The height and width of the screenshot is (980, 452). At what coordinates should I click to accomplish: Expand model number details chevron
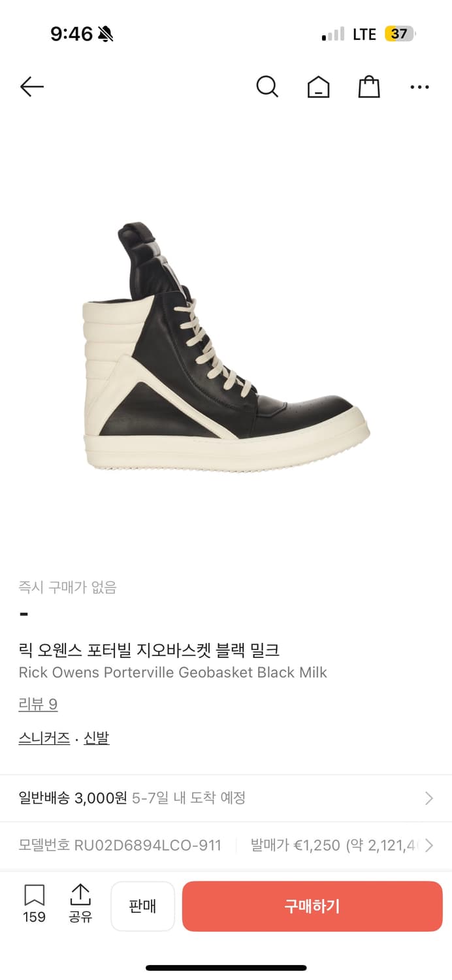point(429,845)
